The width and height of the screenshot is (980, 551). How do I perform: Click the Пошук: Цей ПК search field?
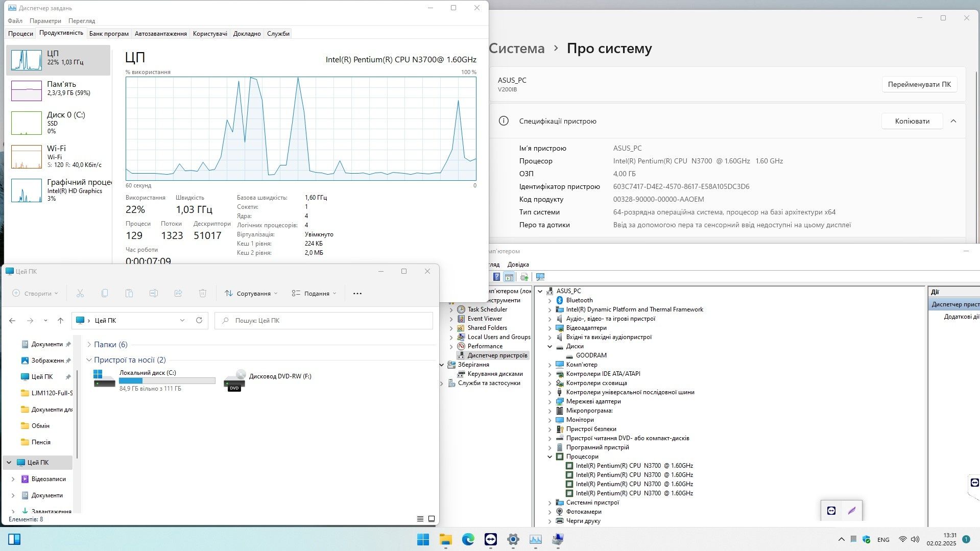coord(324,321)
